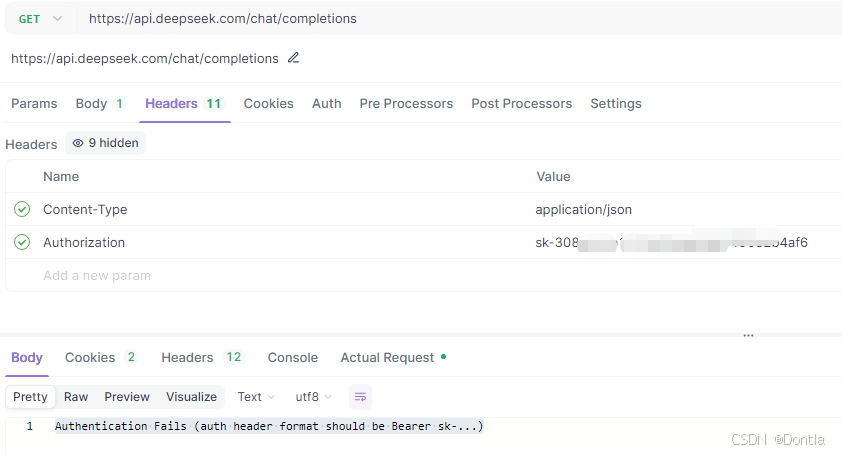
Task: Toggle the word wrap icon
Action: [360, 397]
